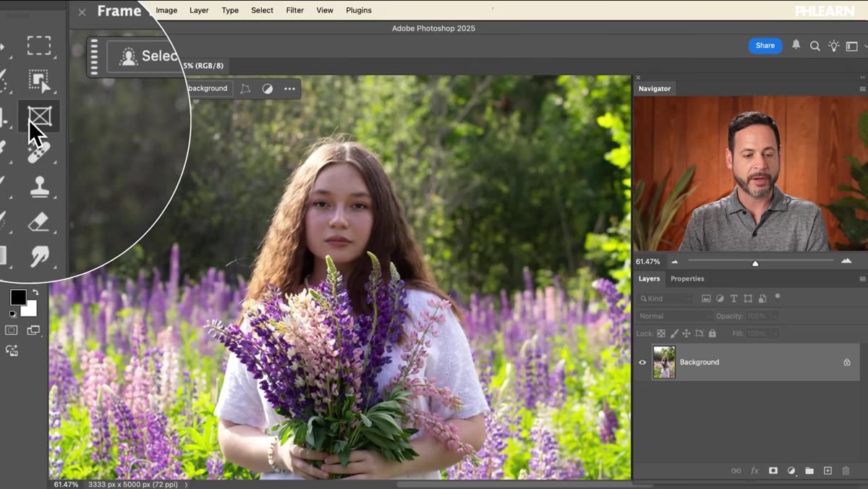Add a layer style with fx
The width and height of the screenshot is (868, 489).
(x=754, y=471)
